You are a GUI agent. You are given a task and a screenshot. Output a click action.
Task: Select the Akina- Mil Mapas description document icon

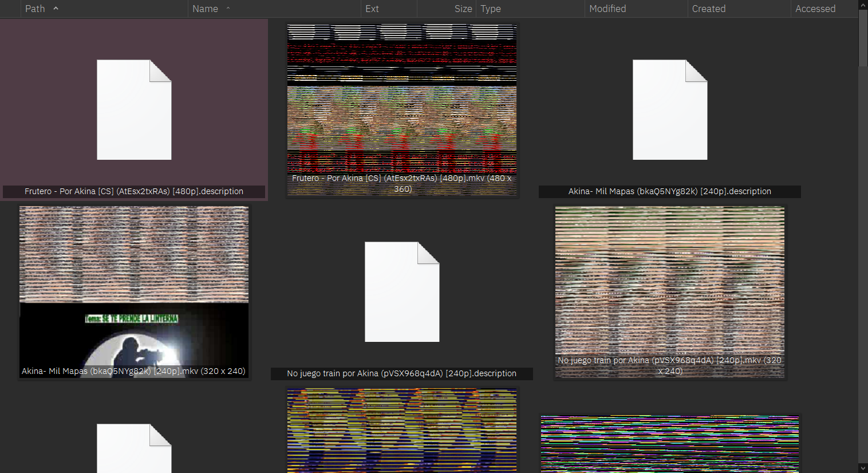670,109
